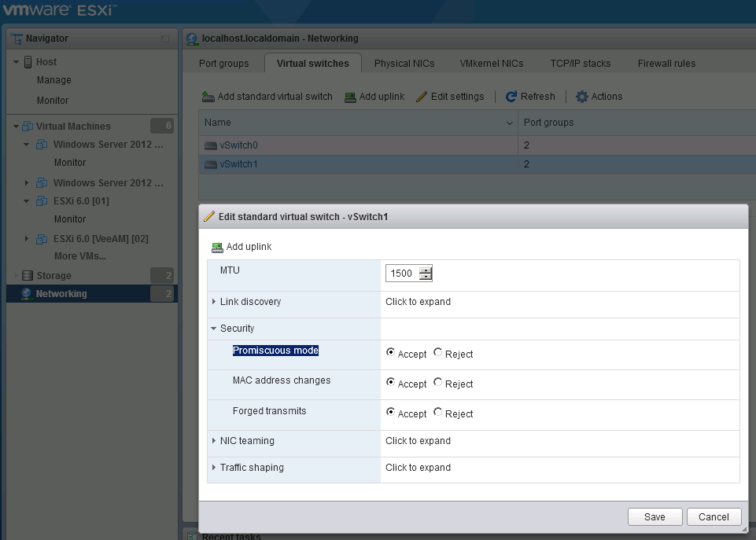The height and width of the screenshot is (540, 756).
Task: Set MAC address changes to Reject
Action: pyautogui.click(x=437, y=382)
